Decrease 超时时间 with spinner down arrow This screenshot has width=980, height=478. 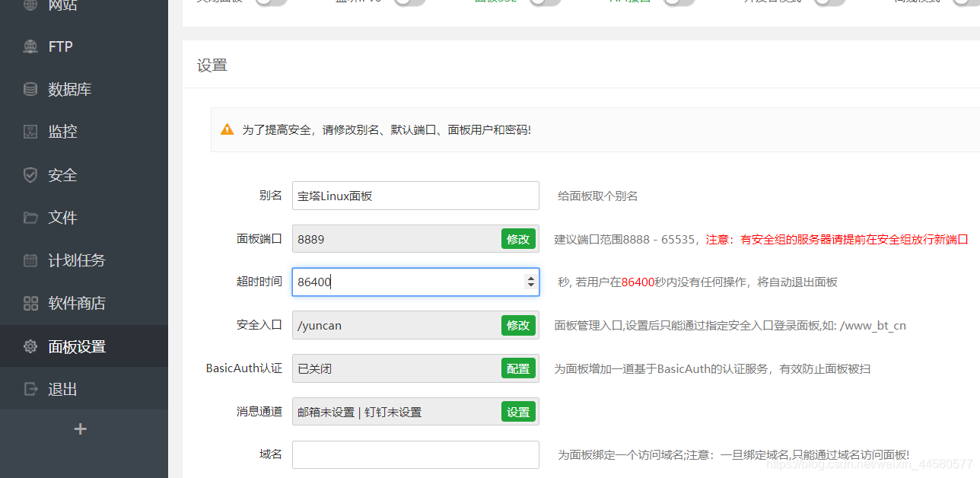530,285
